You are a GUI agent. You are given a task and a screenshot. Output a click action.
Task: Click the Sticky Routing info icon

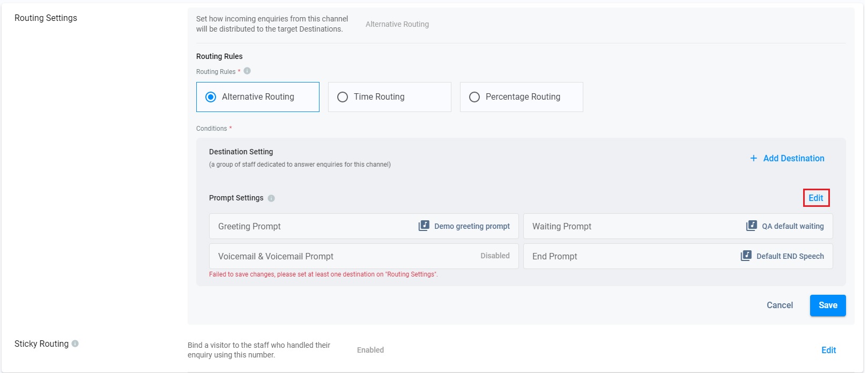tap(75, 344)
